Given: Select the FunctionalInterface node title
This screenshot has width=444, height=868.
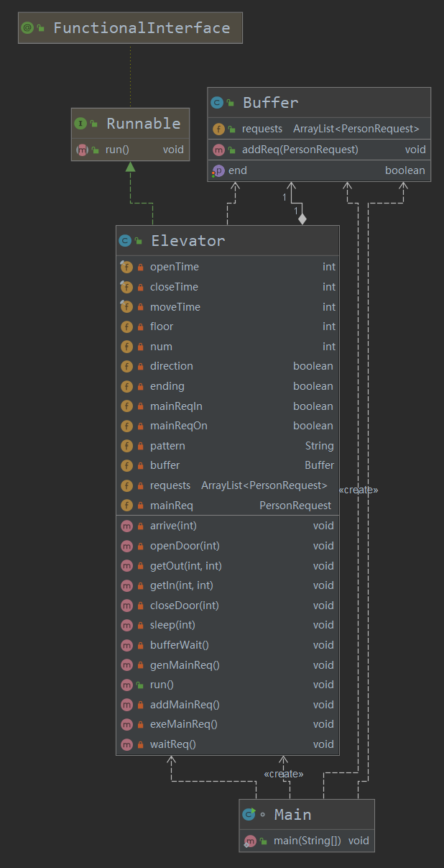Looking at the screenshot, I should (x=142, y=28).
